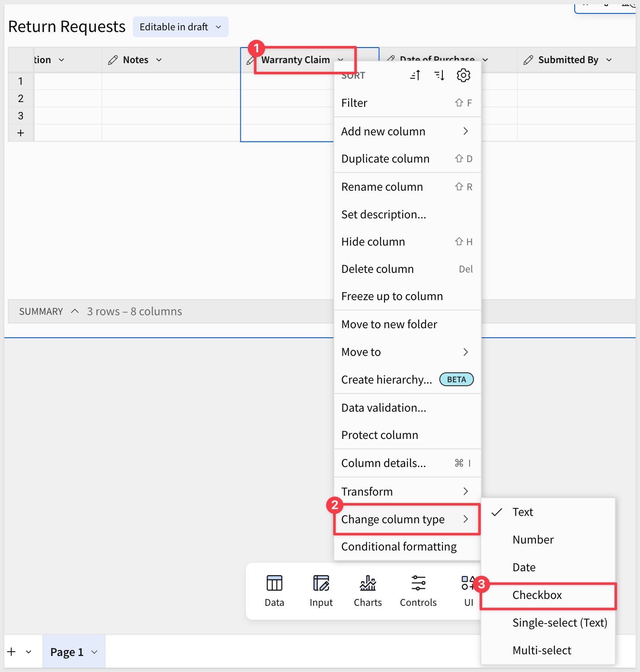Select Checkbox column type
Screen dimensions: 640x672
tap(537, 595)
